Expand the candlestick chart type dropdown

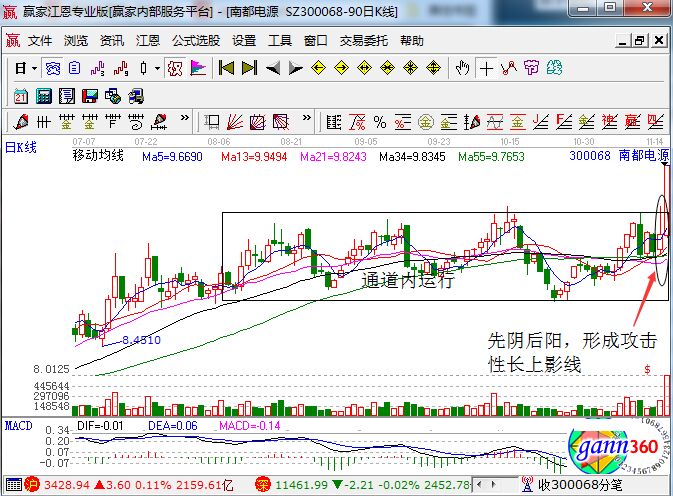tap(157, 68)
